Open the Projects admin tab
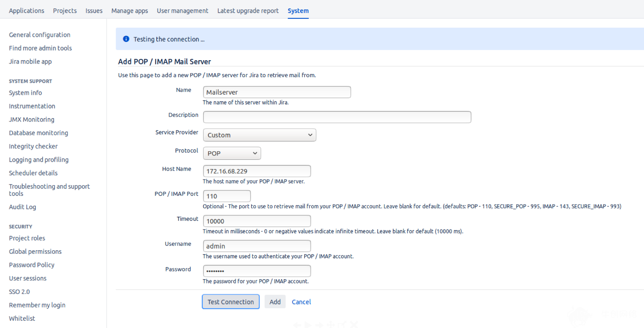Screen dimensions: 644x328 (65, 11)
